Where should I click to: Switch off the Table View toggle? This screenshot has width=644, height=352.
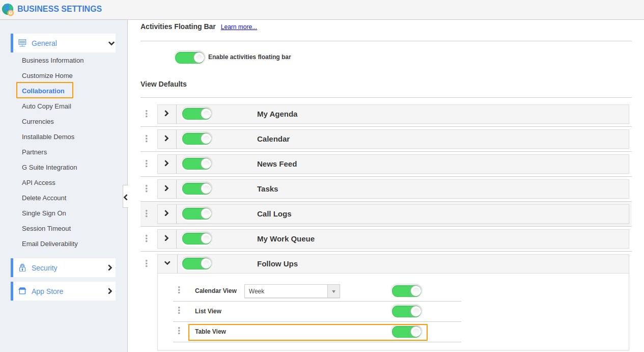click(x=407, y=332)
